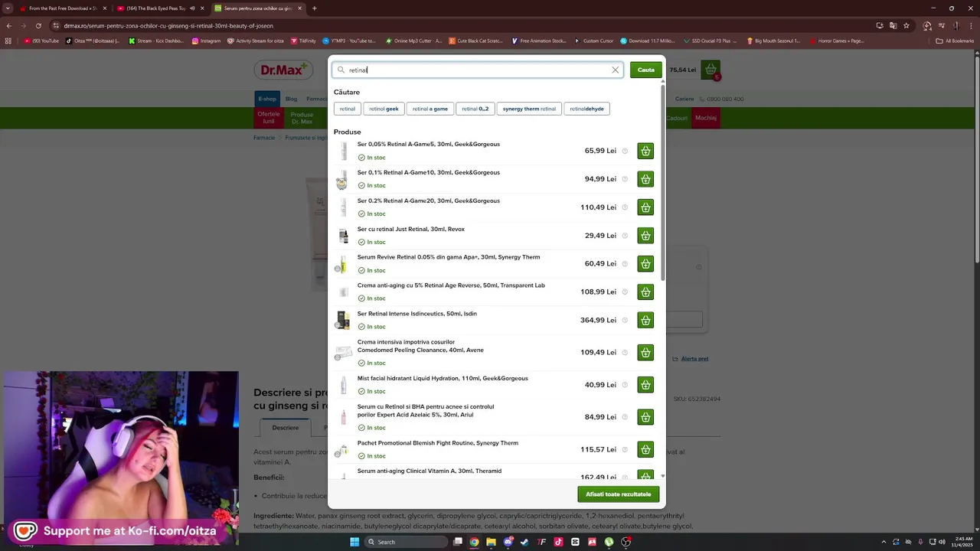Go back with the browser back arrow

point(8,25)
